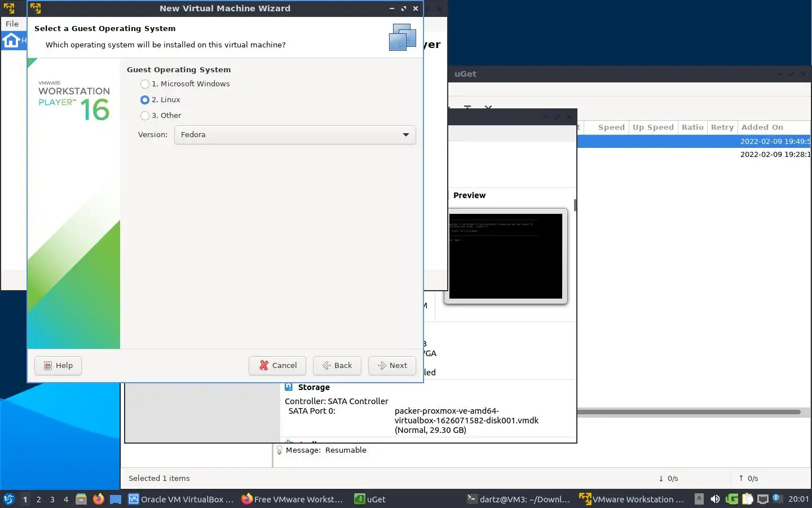Select the Microsoft Windows guest OS option
This screenshot has height=508, width=812.
(x=185, y=84)
